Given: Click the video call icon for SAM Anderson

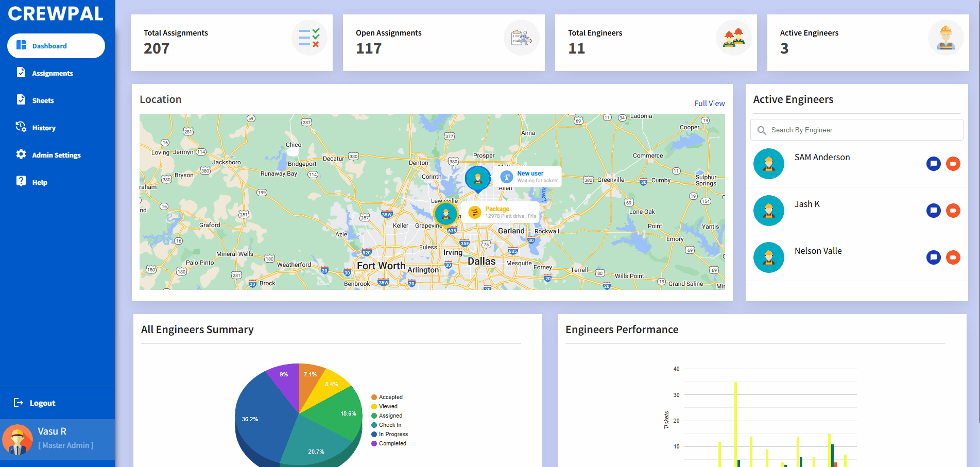Looking at the screenshot, I should [953, 164].
